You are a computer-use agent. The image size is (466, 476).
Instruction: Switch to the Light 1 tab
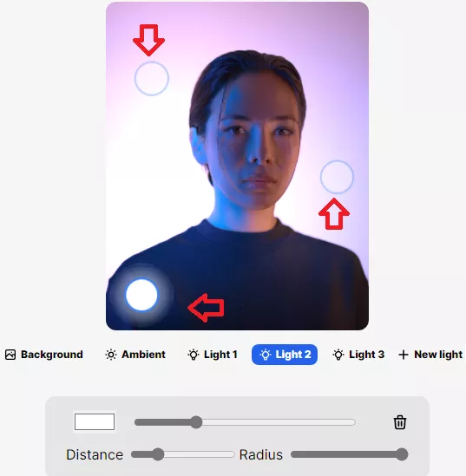[x=213, y=355]
